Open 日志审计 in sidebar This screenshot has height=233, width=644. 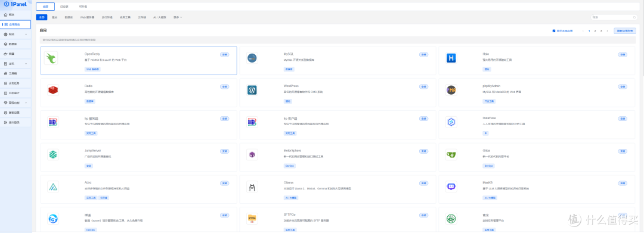point(16,93)
